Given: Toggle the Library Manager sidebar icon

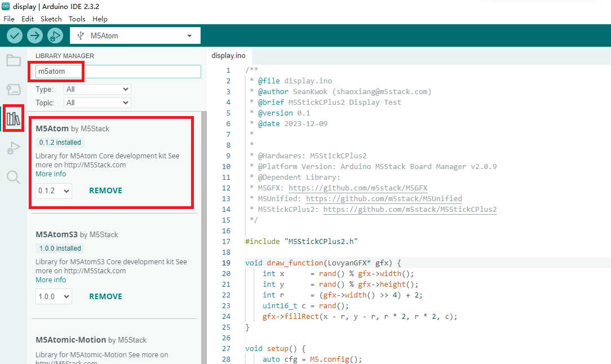Looking at the screenshot, I should [x=14, y=119].
